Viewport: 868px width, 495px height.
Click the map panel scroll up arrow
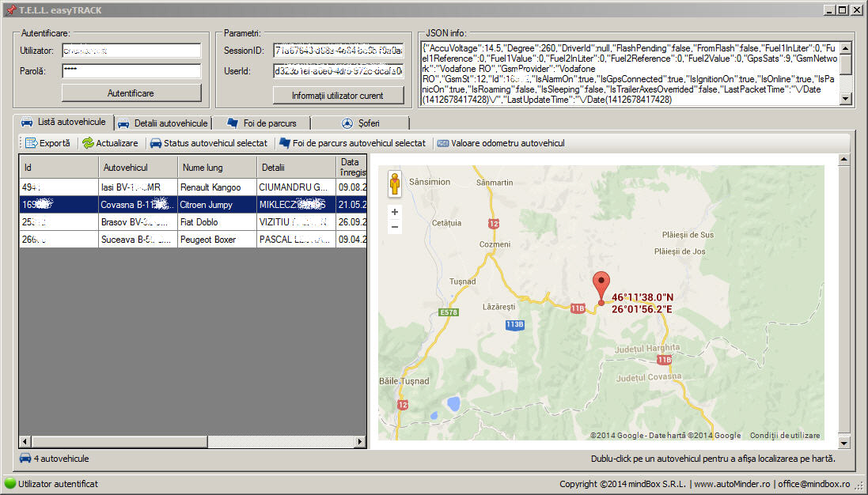point(843,160)
